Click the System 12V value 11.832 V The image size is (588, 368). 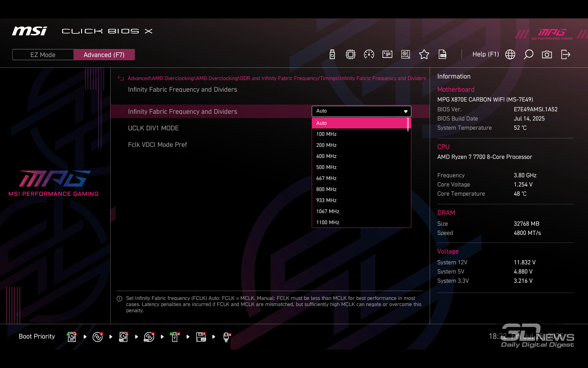[x=525, y=263]
